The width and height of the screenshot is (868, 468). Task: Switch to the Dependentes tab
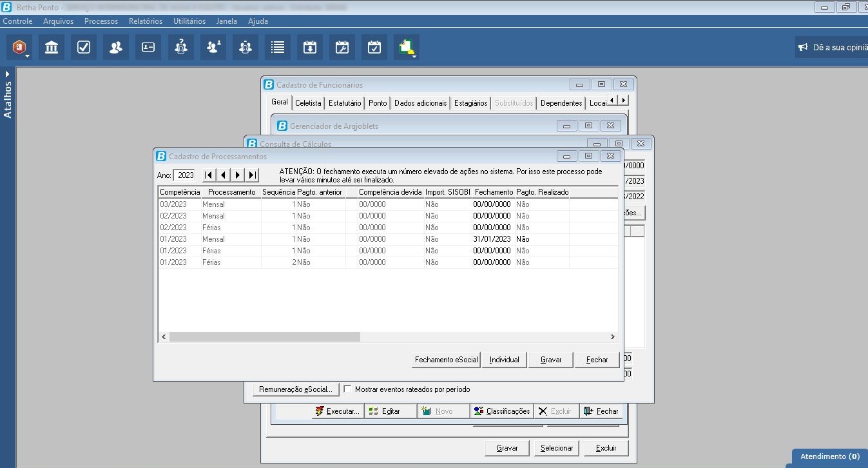pyautogui.click(x=561, y=103)
